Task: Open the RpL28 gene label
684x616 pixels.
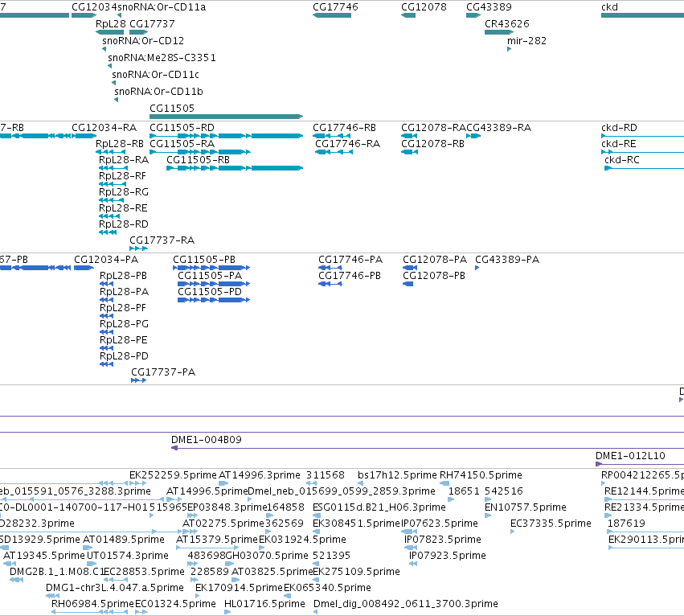Action: (x=111, y=23)
